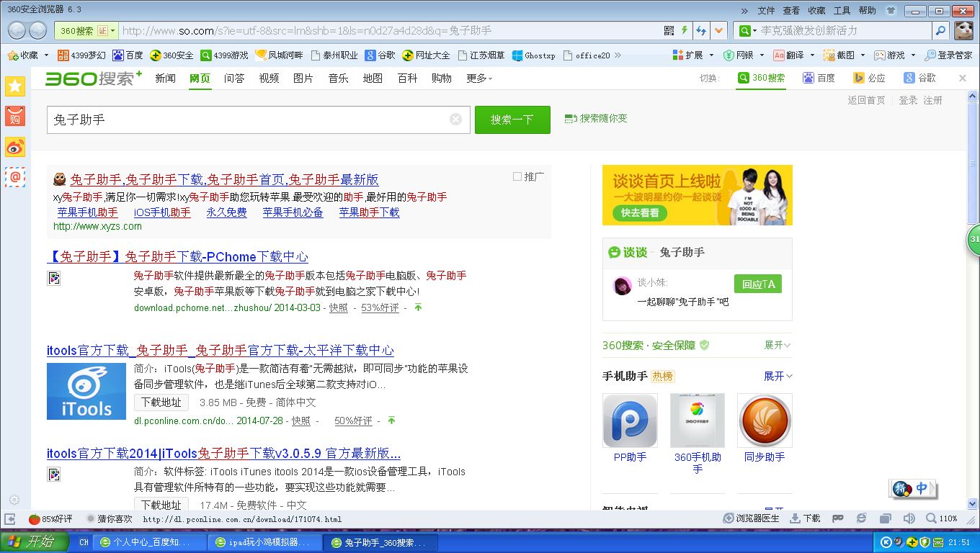
Task: Click the refresh arrows icon
Action: coord(701,31)
